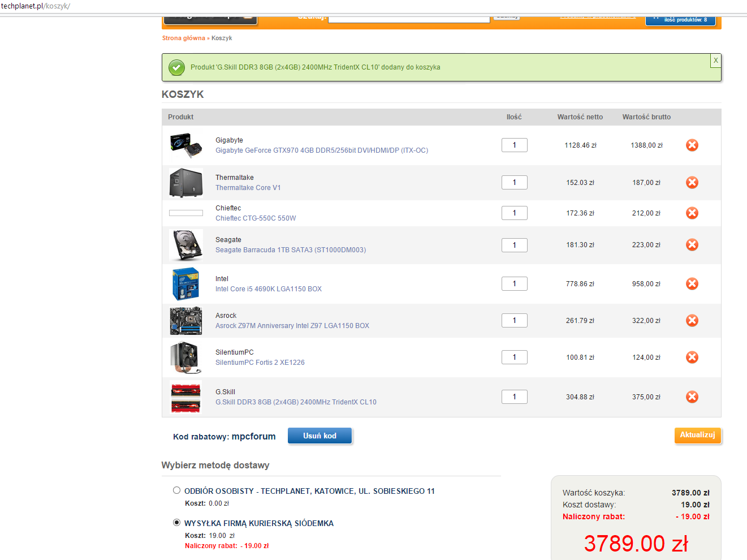747x560 pixels.
Task: Select personal pickup in Katowice delivery option
Action: pyautogui.click(x=176, y=490)
